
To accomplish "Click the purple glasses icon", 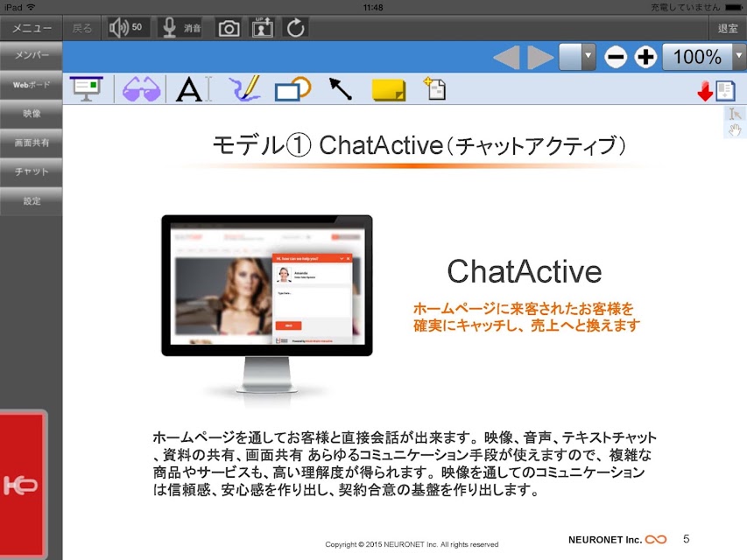I will 142,89.
